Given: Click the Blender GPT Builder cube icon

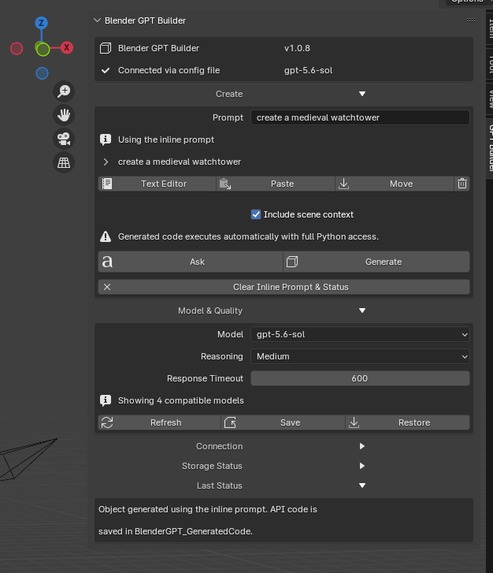Looking at the screenshot, I should pos(106,48).
